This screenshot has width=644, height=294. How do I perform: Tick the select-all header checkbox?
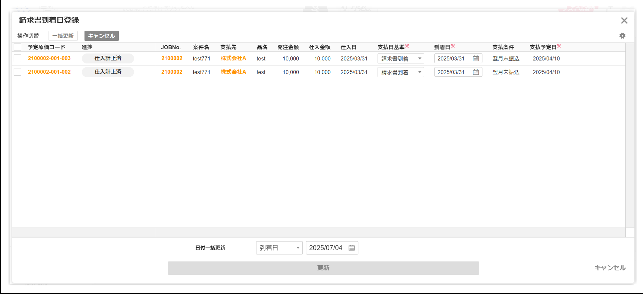pos(18,47)
